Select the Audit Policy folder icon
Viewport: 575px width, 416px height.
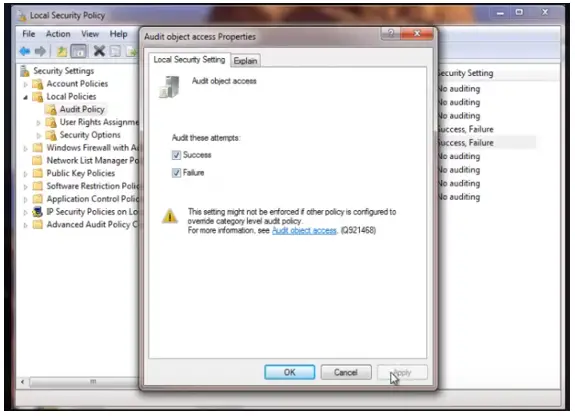(51, 109)
